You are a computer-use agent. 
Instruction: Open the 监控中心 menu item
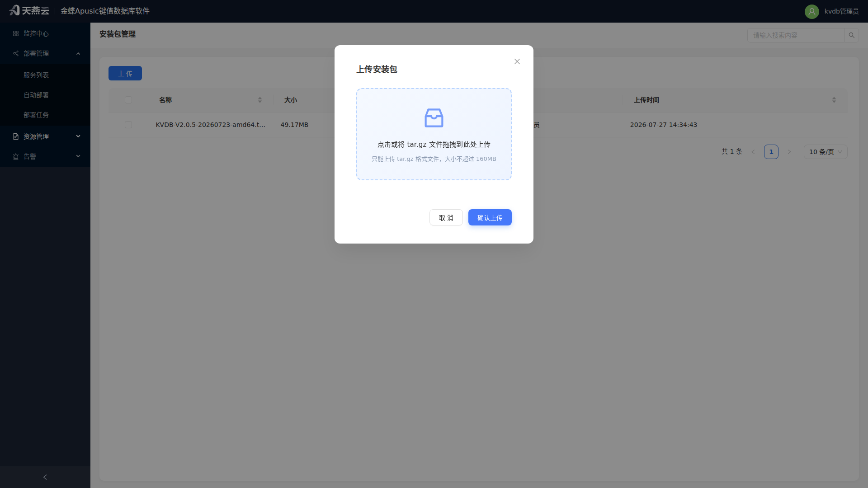click(45, 33)
